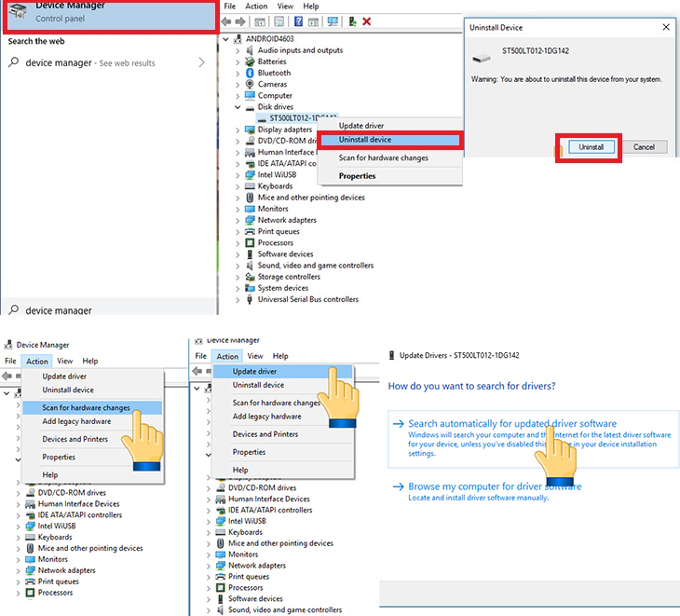This screenshot has width=680, height=616.
Task: Click the Monitors icon in the top device tree
Action: tap(250, 209)
